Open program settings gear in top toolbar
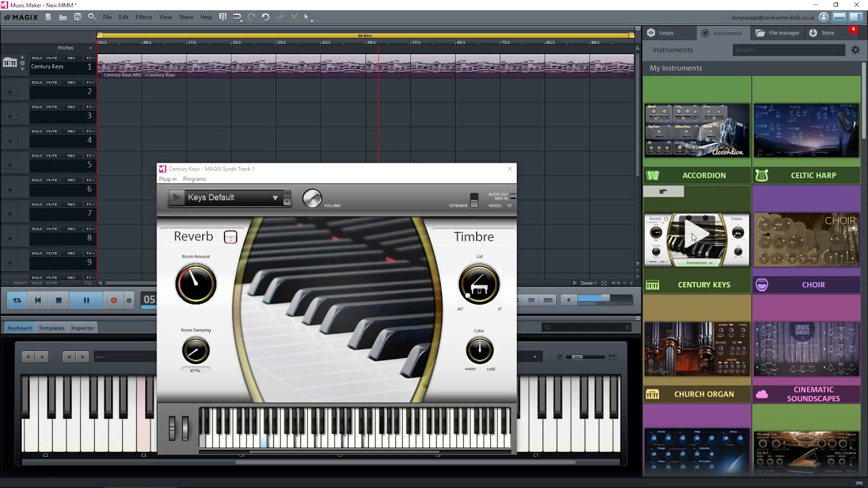 (92, 17)
